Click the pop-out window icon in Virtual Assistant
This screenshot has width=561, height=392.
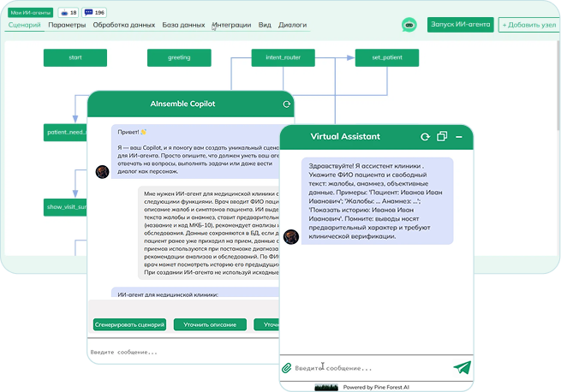click(x=442, y=137)
